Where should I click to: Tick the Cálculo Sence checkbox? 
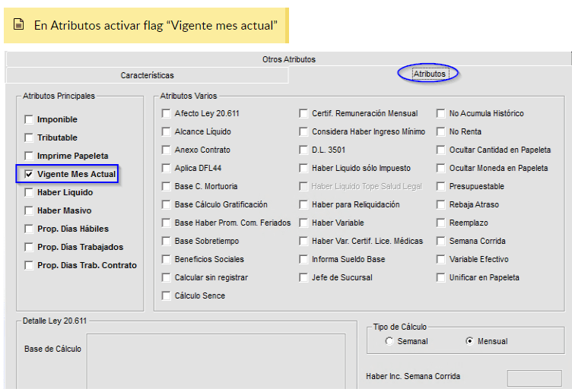tap(167, 296)
